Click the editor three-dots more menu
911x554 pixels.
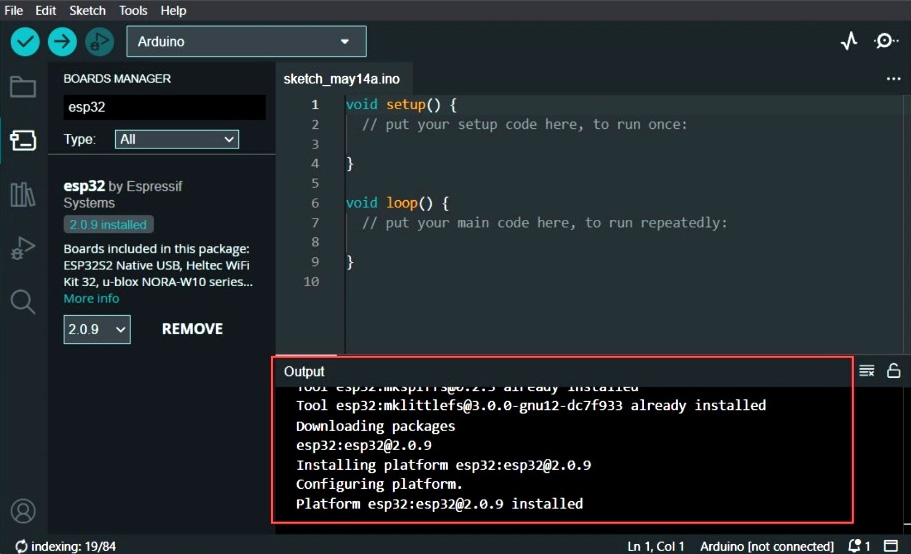(x=894, y=79)
